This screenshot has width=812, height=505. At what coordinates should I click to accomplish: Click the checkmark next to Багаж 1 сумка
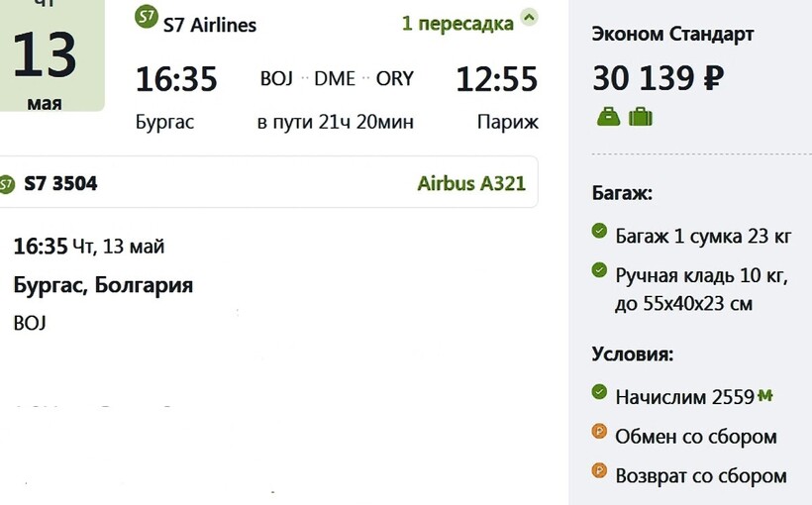[599, 232]
